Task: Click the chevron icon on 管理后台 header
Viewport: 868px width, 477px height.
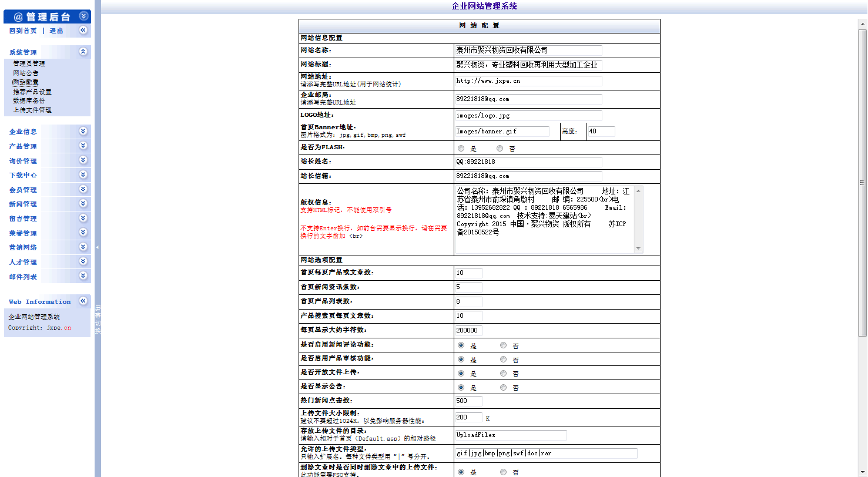Action: [x=83, y=16]
